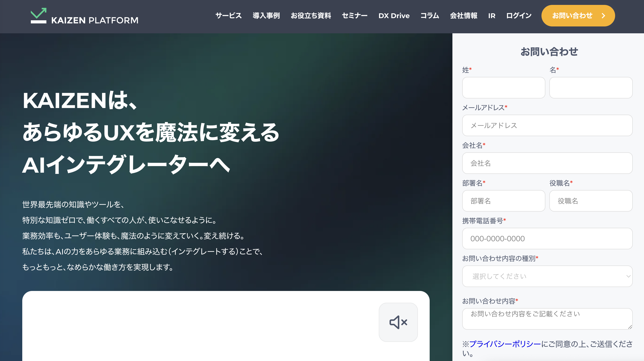The width and height of the screenshot is (644, 361).
Task: Click the arrow icon in the お問い合わせ button
Action: [603, 16]
